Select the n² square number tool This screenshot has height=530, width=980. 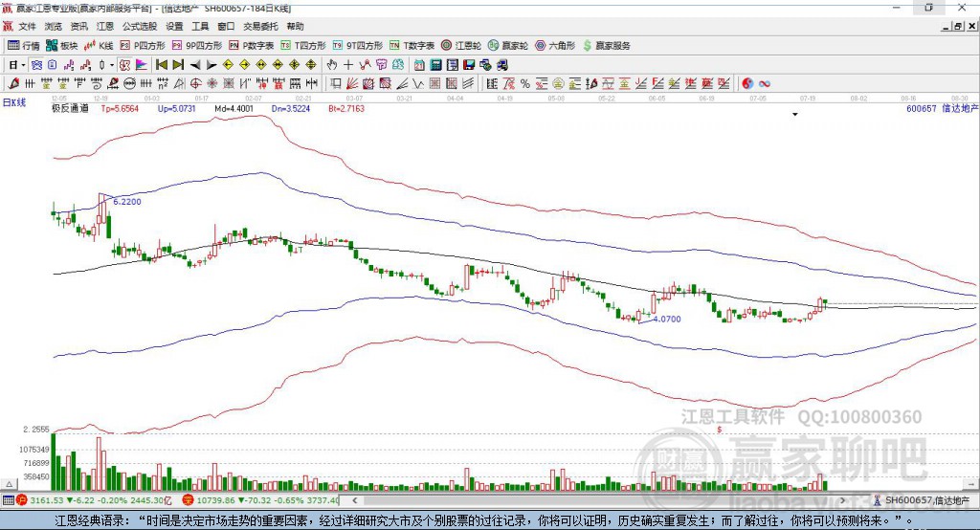point(163,84)
